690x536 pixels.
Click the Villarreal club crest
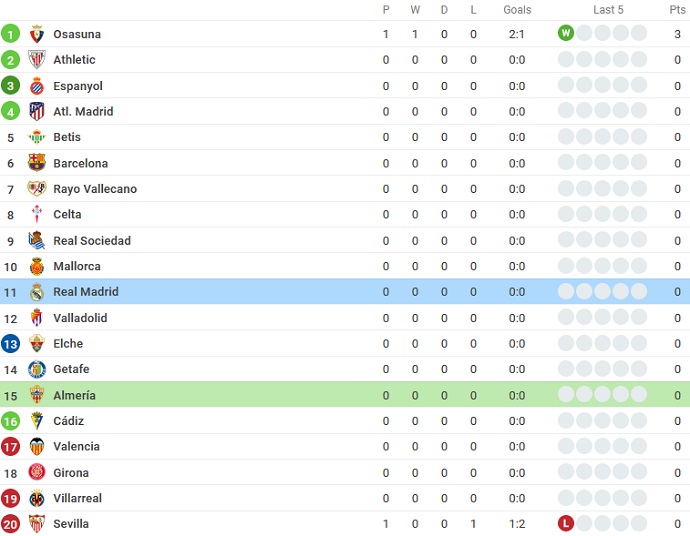point(37,498)
